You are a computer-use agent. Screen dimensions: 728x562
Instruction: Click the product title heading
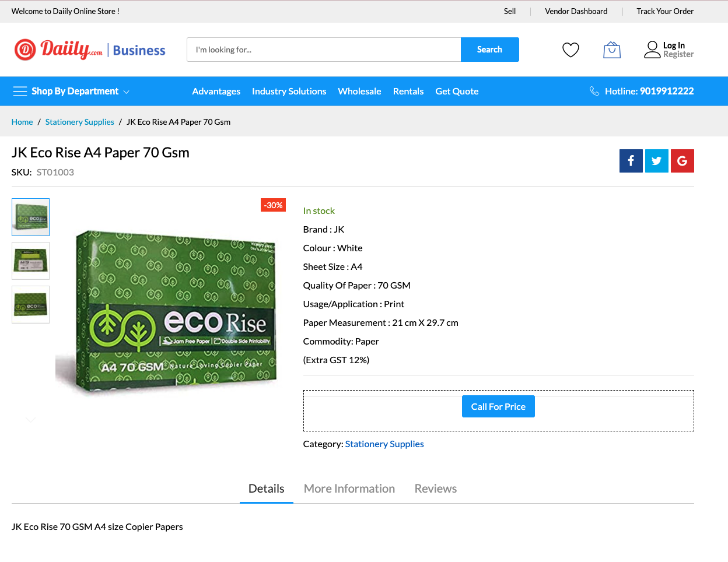(x=100, y=153)
